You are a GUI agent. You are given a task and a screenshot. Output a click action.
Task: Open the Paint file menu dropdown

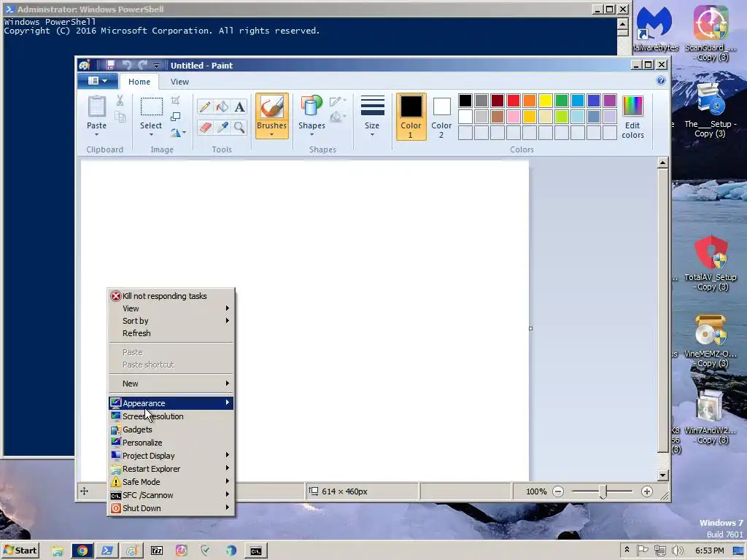(97, 81)
